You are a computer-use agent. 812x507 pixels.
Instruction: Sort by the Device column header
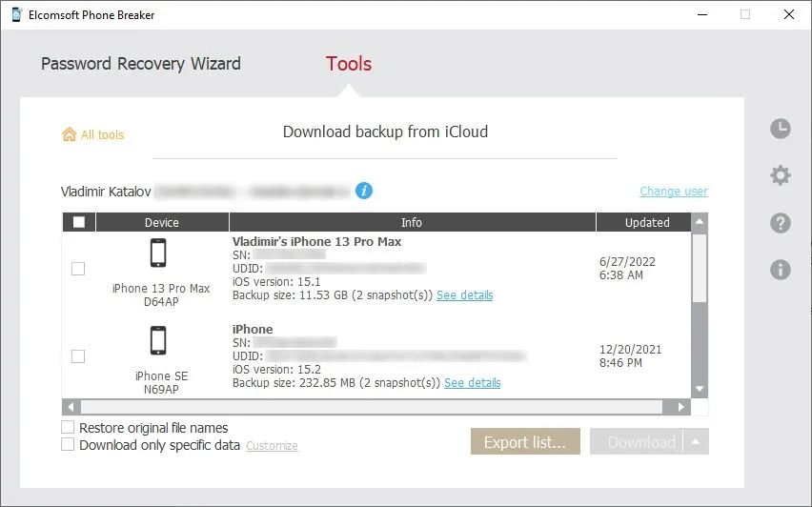tap(162, 222)
